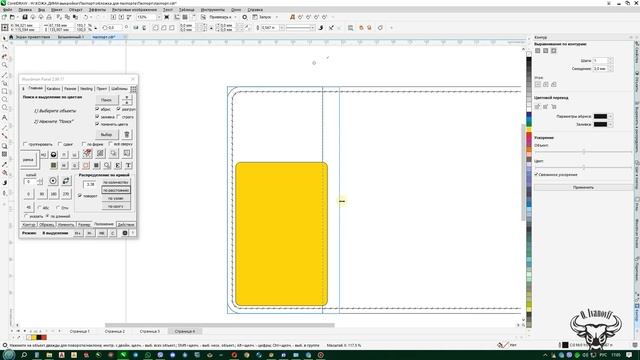
Task: Click the options gear icon in the standard toolbar
Action: tap(244, 17)
